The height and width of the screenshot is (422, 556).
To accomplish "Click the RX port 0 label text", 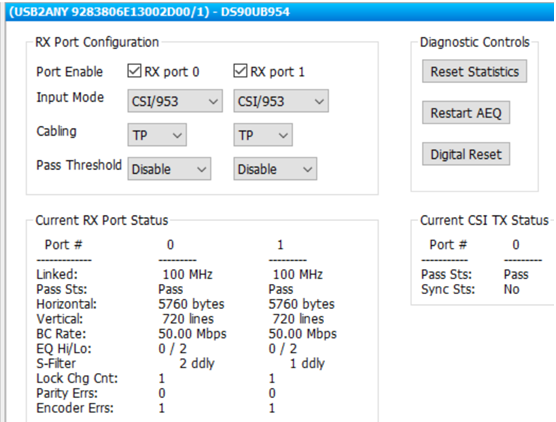I will click(x=172, y=72).
